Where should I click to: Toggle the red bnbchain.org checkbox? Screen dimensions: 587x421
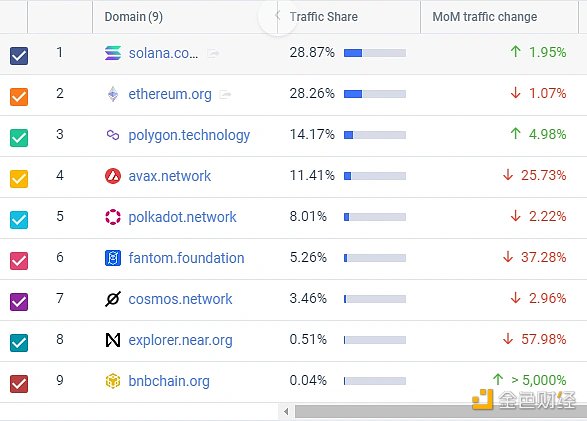click(19, 384)
